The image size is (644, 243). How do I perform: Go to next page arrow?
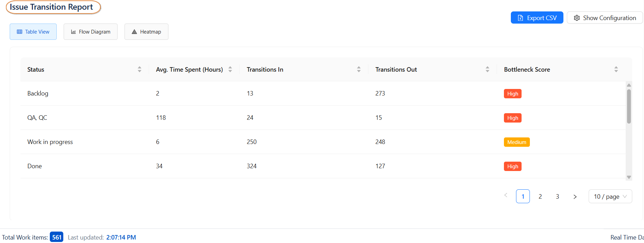(x=575, y=197)
